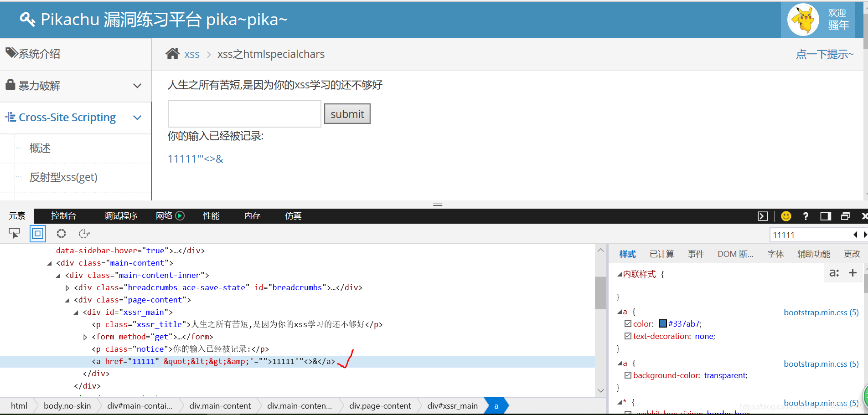Open the xss breadcrumb link
Viewport: 868px width, 415px height.
click(192, 54)
